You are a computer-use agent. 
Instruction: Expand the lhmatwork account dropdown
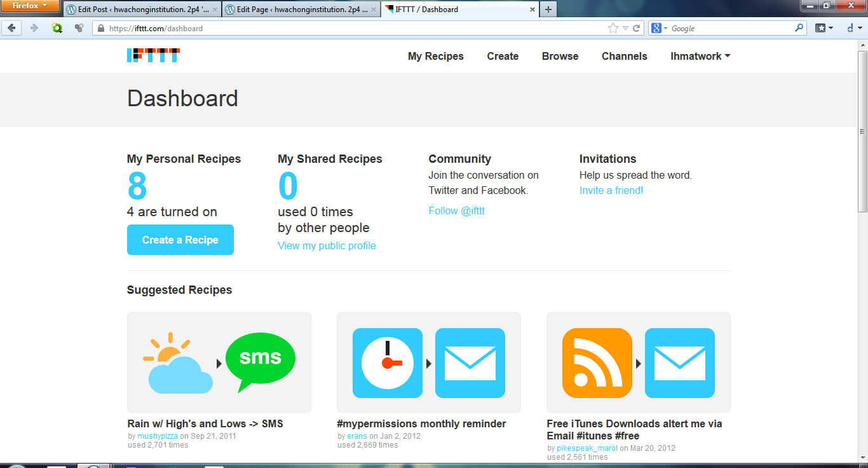(700, 56)
